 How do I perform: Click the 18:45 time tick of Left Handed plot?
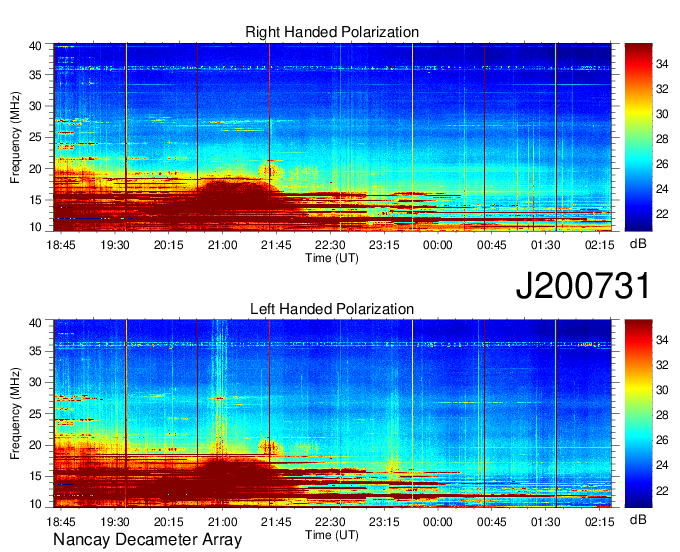(61, 522)
